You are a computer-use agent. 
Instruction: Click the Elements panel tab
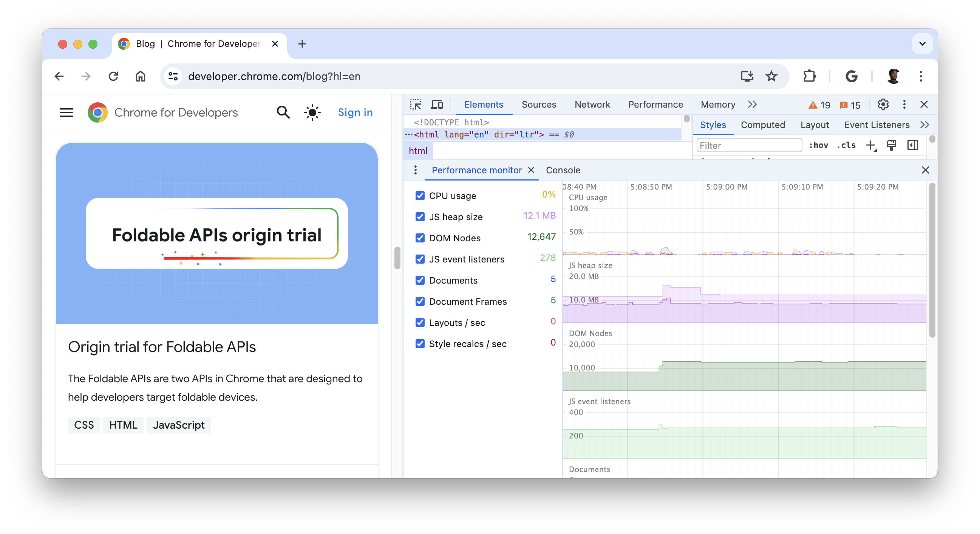point(483,105)
